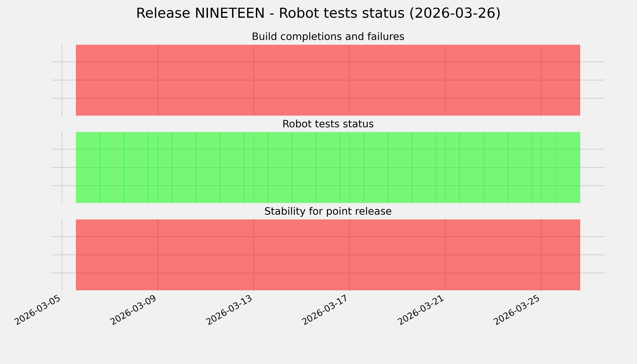Screen dimensions: 637x364
Task: Click the Stability for point release heading
Action: click(328, 212)
